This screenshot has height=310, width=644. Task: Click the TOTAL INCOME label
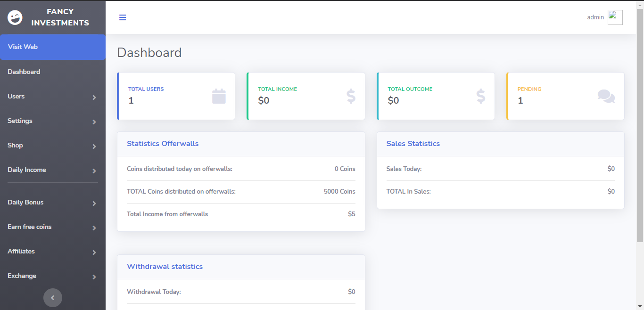pos(278,89)
